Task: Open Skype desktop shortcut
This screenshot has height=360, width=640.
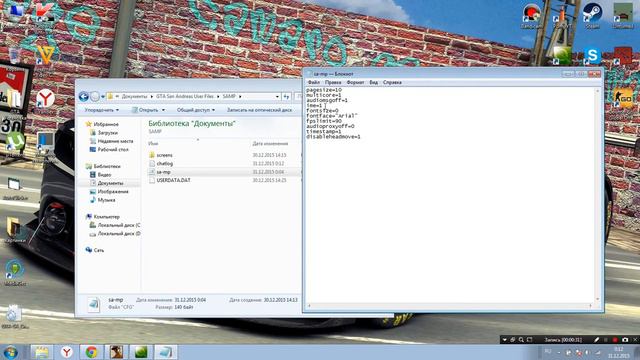Action: click(x=592, y=56)
